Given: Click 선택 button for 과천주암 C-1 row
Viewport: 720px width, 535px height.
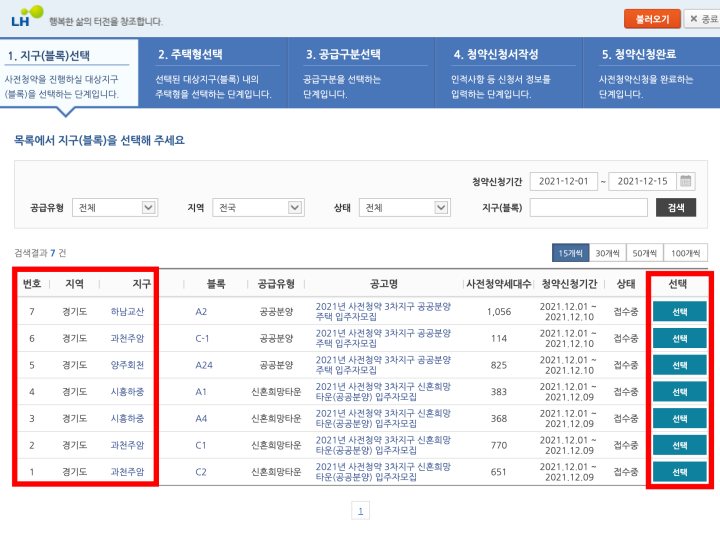Looking at the screenshot, I should pyautogui.click(x=680, y=338).
